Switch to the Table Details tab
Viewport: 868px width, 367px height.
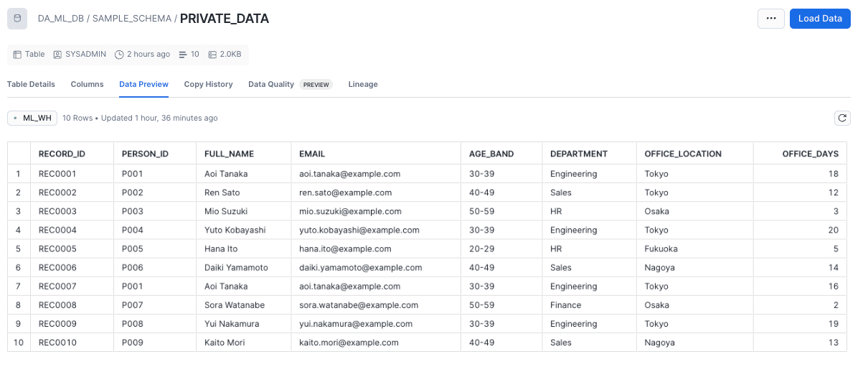point(31,84)
